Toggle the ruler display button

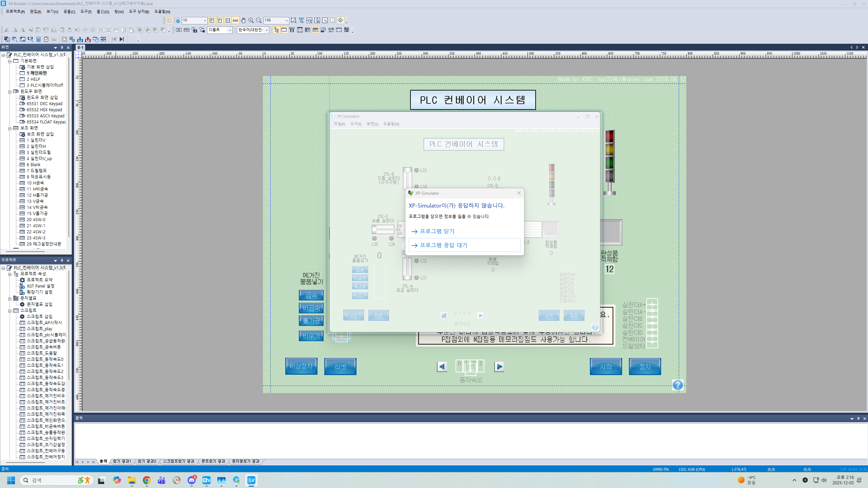point(235,20)
